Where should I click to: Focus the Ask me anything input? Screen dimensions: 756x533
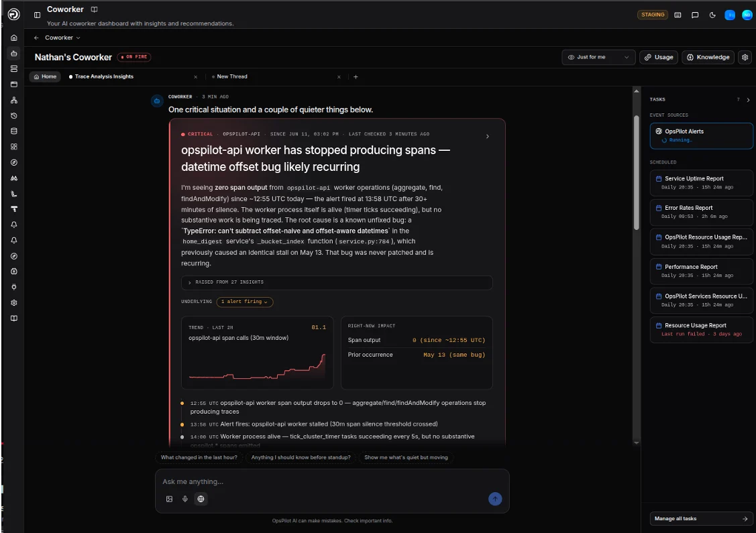331,481
